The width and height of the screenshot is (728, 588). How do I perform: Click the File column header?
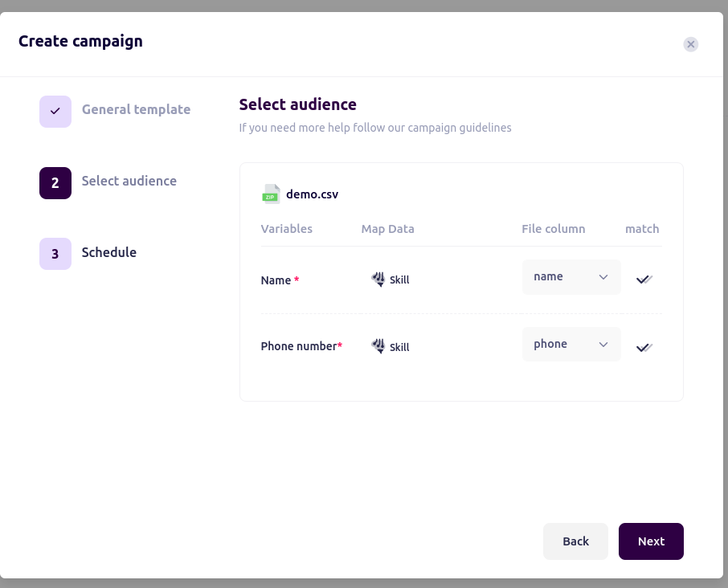point(553,229)
